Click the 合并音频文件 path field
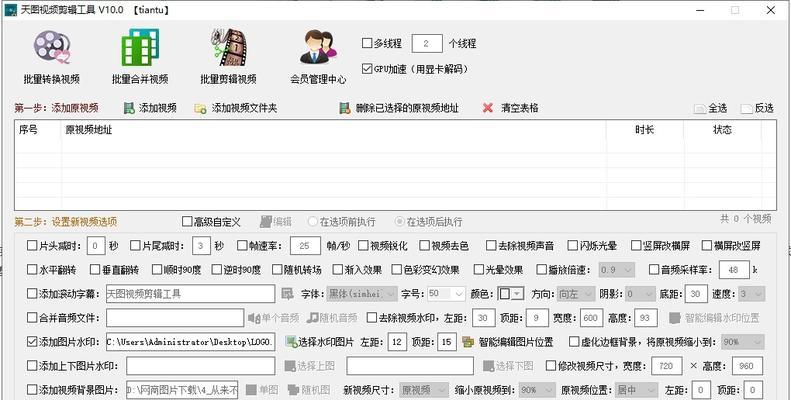 (175, 318)
